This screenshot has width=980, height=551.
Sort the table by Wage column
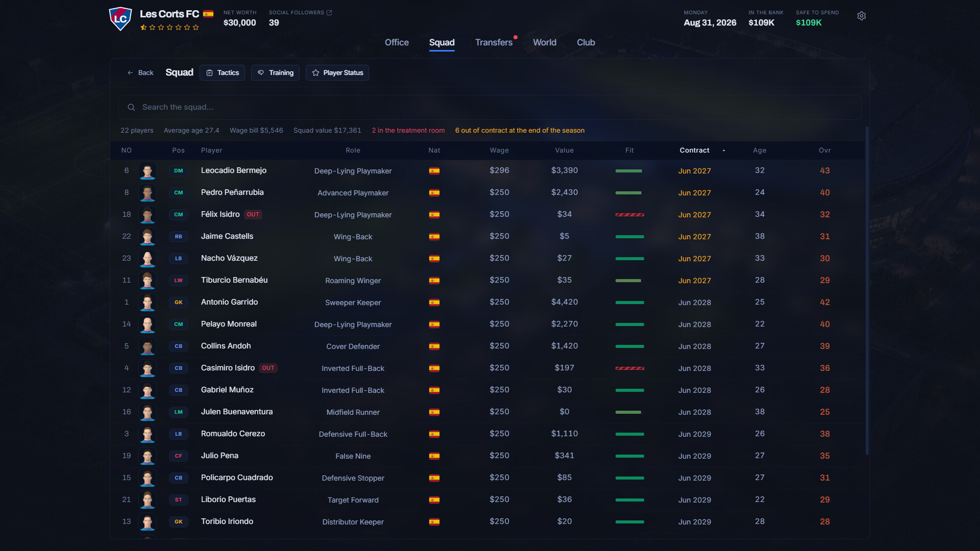[499, 151]
